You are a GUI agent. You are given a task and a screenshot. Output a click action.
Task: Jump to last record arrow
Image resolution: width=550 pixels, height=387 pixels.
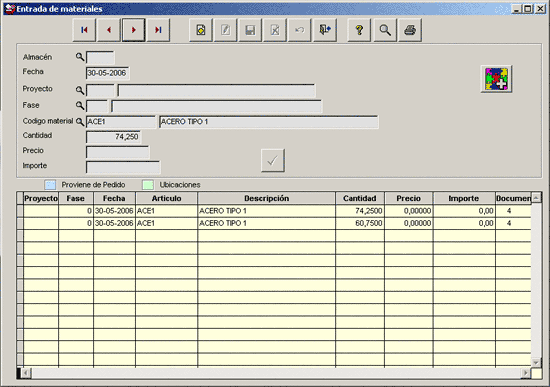coord(158,30)
